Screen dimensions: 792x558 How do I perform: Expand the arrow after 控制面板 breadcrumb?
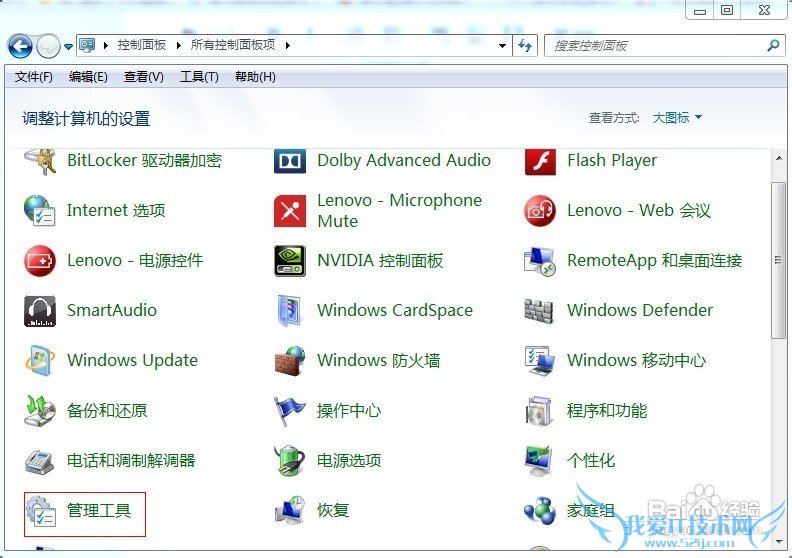179,45
